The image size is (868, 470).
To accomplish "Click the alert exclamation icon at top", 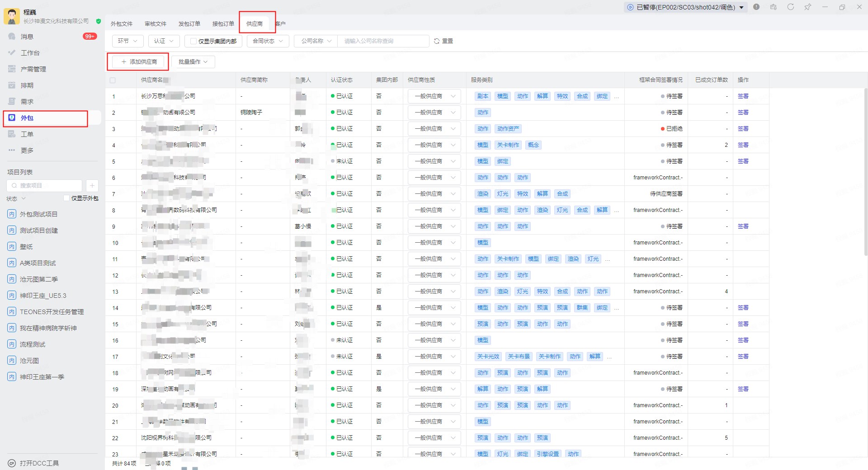I will 756,7.
